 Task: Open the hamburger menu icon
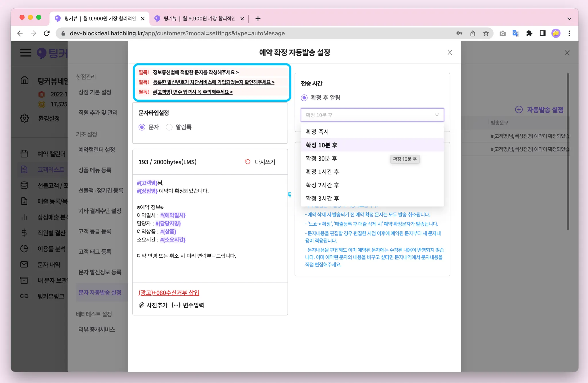(26, 53)
